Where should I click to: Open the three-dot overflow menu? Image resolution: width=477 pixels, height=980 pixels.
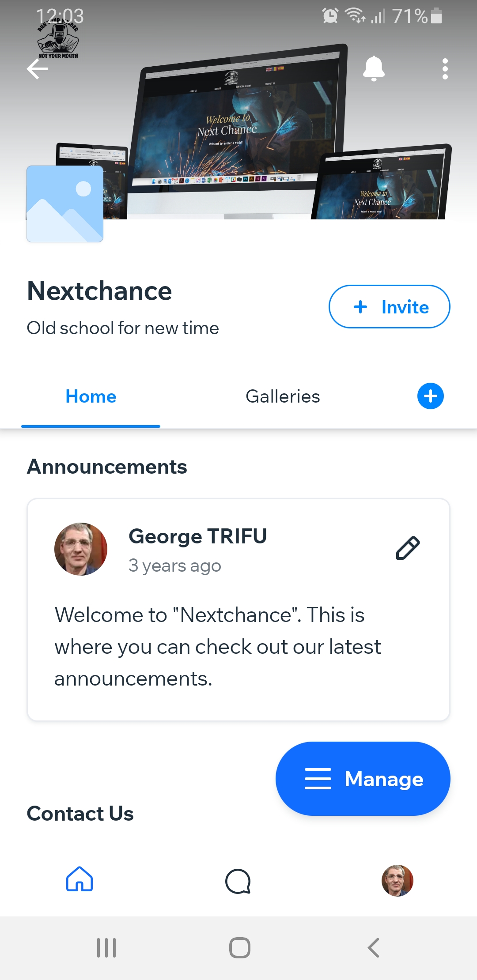point(445,69)
